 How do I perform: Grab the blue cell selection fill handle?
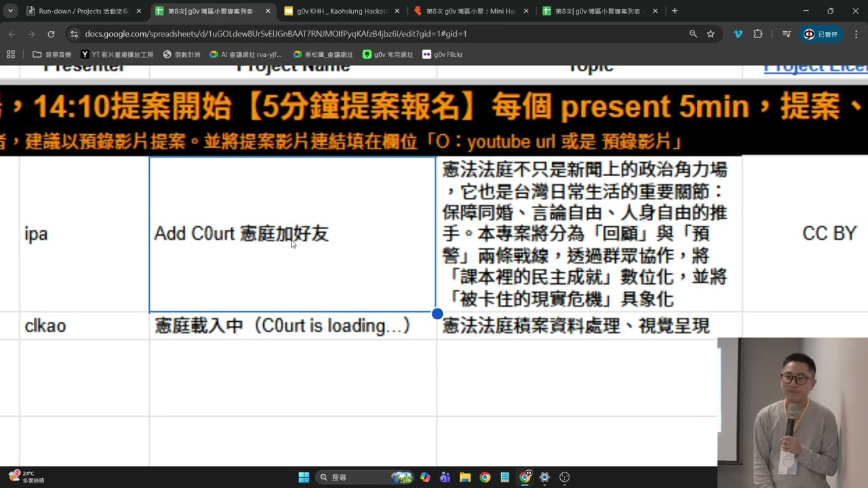[x=437, y=314]
